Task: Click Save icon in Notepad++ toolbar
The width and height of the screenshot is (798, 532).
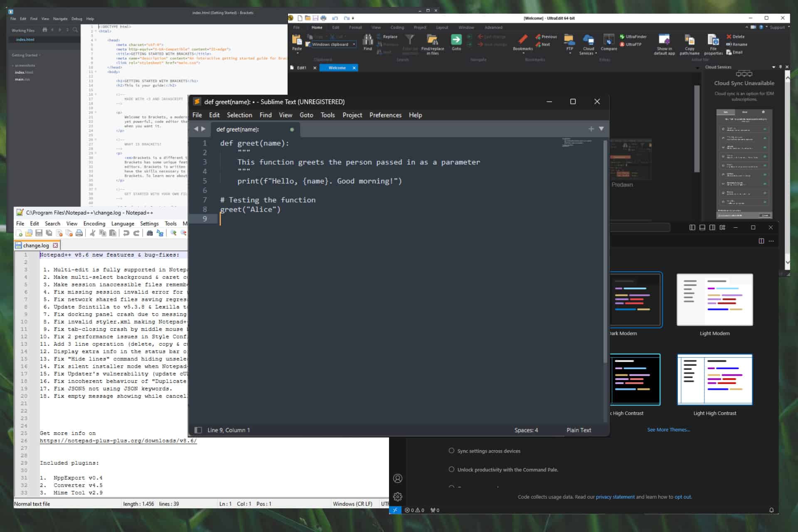Action: (x=39, y=233)
